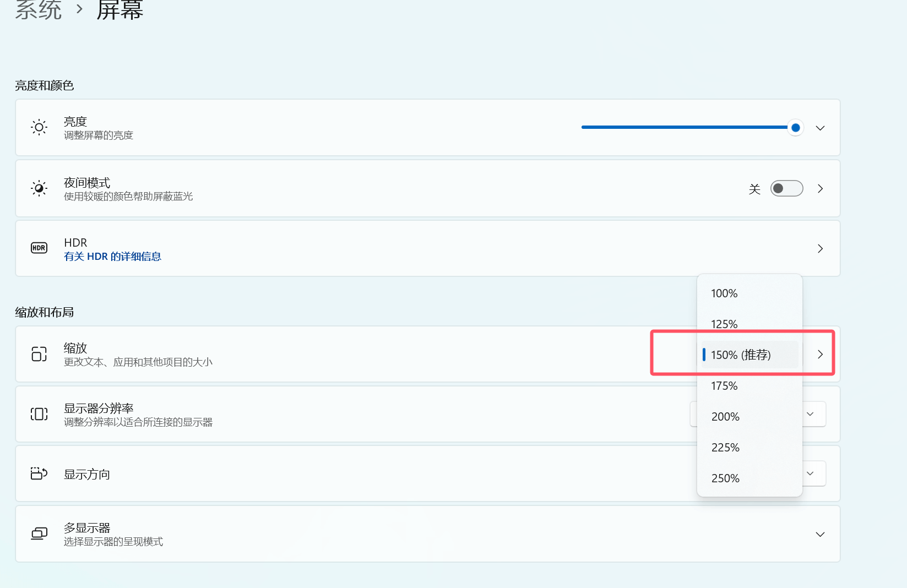The height and width of the screenshot is (588, 907).
Task: Click the 亮度和颜色 section heading
Action: 44,85
